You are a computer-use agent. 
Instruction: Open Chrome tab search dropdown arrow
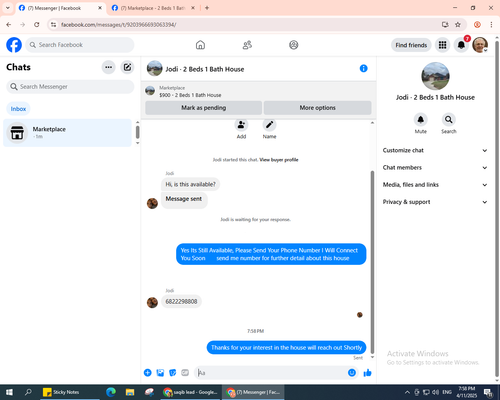(x=8, y=8)
